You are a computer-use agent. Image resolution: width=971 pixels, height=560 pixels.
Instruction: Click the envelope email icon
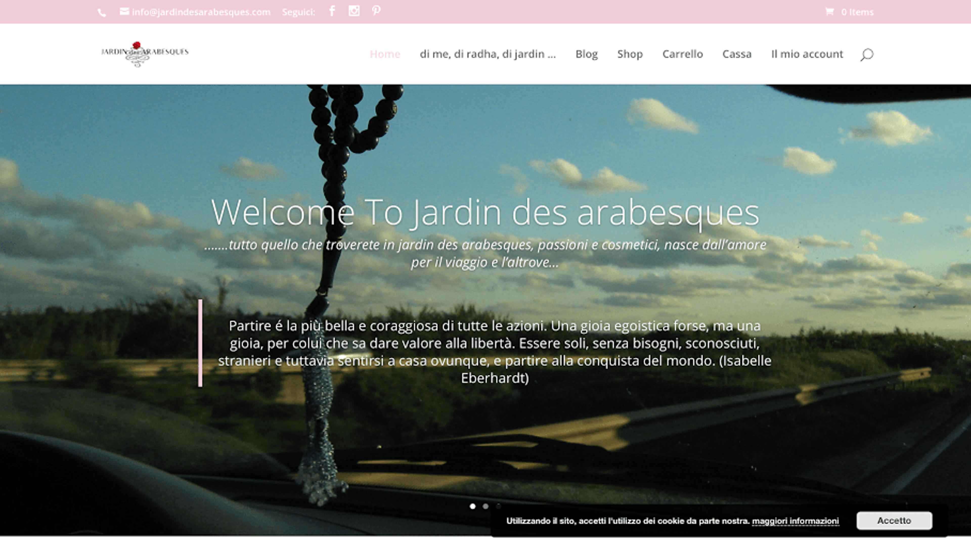point(124,12)
